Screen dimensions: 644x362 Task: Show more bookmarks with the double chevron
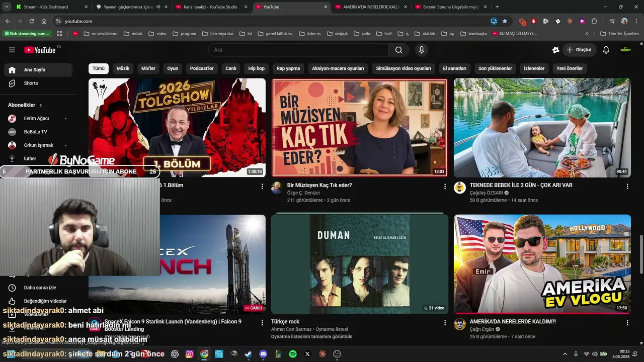click(x=587, y=34)
